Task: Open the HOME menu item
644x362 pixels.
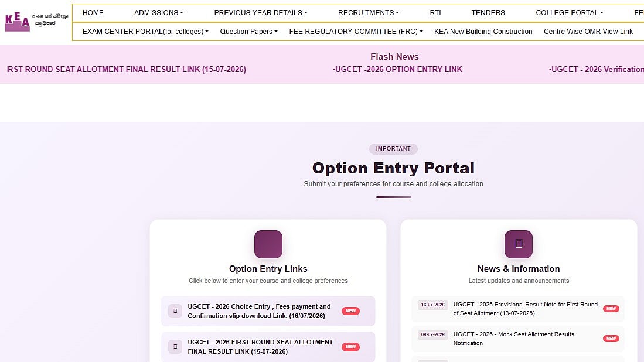Action: point(93,13)
